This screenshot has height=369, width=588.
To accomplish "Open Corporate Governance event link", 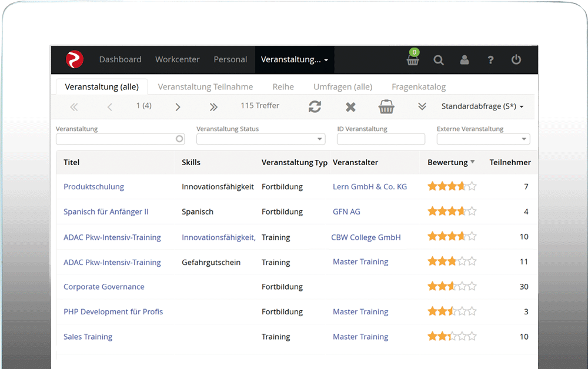I will coord(104,287).
